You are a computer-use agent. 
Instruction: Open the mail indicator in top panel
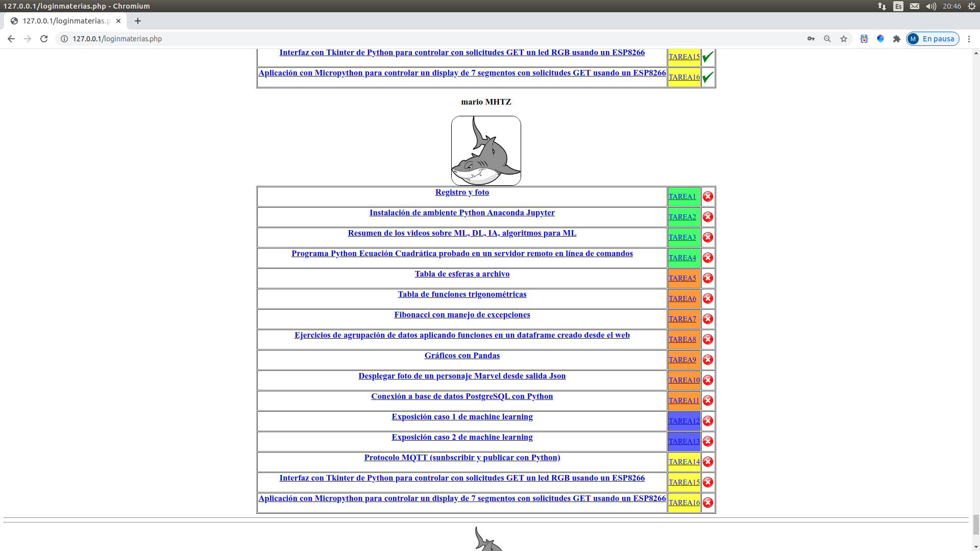915,6
